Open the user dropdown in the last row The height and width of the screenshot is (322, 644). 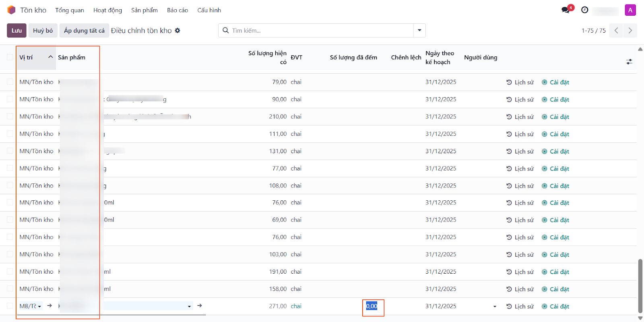pos(495,307)
